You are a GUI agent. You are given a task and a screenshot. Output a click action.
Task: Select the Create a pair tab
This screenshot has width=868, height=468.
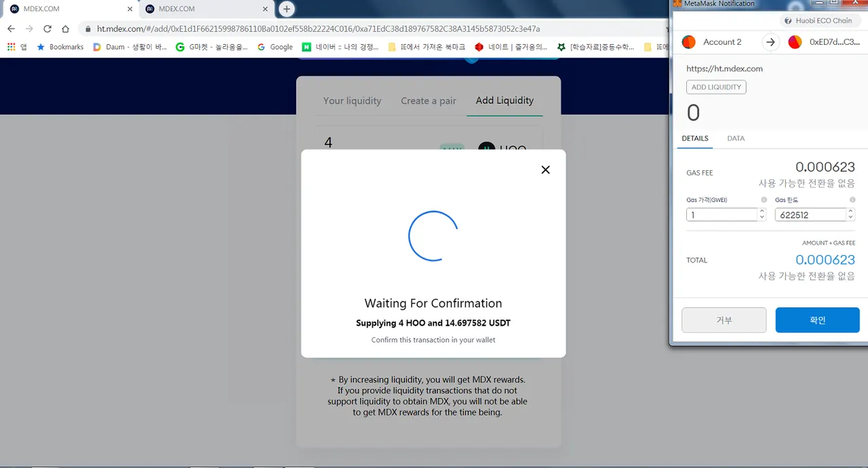tap(429, 100)
